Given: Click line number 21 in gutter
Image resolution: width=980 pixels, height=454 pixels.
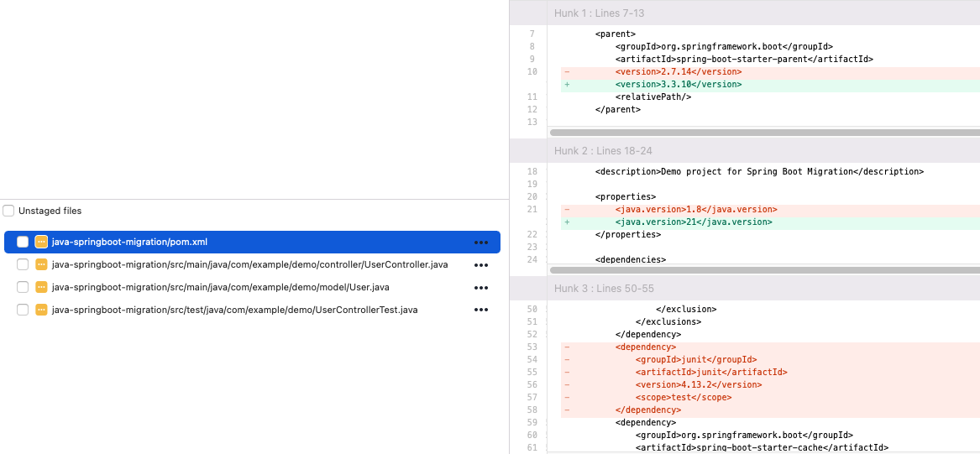Looking at the screenshot, I should [x=532, y=209].
